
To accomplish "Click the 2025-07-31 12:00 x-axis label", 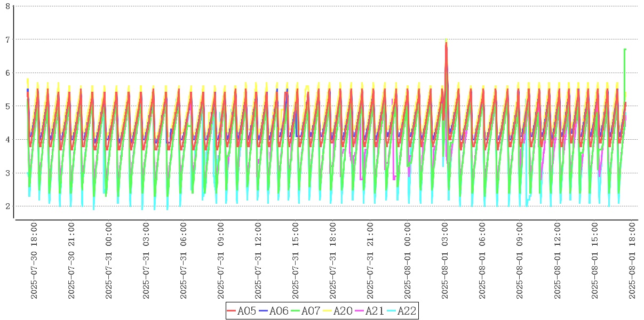I will pos(258,261).
